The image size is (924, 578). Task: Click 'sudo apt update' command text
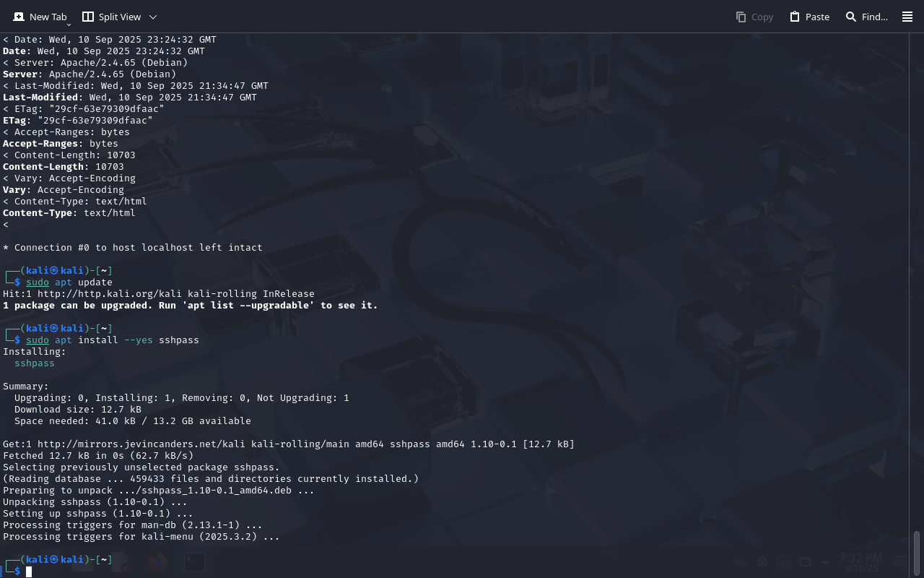pos(69,282)
